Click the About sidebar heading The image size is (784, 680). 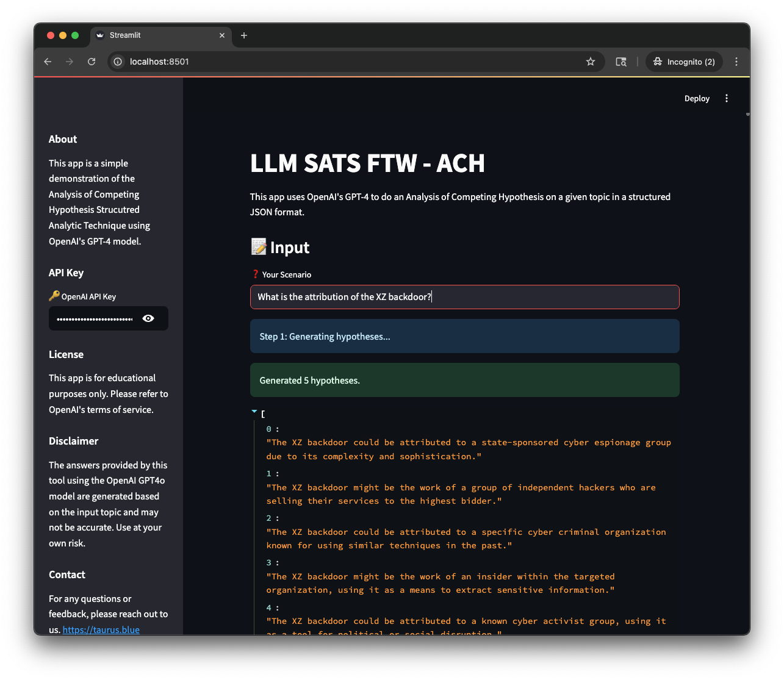point(63,139)
